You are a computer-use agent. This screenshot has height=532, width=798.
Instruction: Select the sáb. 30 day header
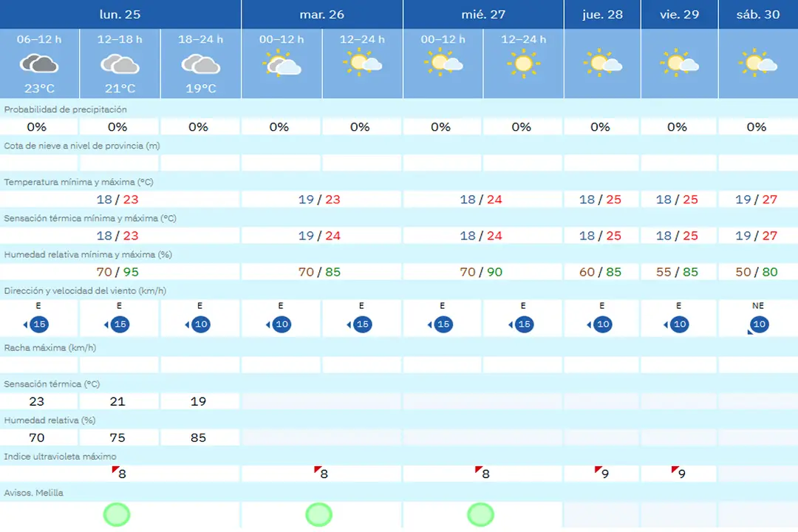click(x=758, y=14)
